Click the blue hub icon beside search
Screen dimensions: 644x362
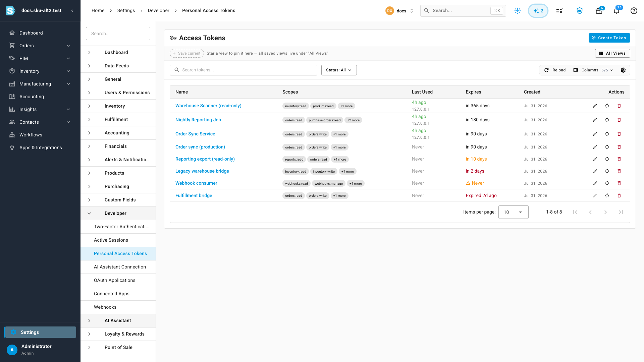(x=518, y=11)
